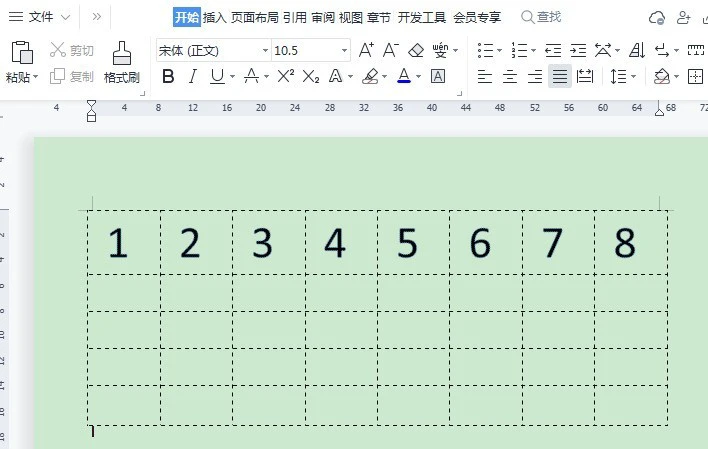Click the bulleted list icon
Screen dimensions: 708x449
click(x=485, y=50)
